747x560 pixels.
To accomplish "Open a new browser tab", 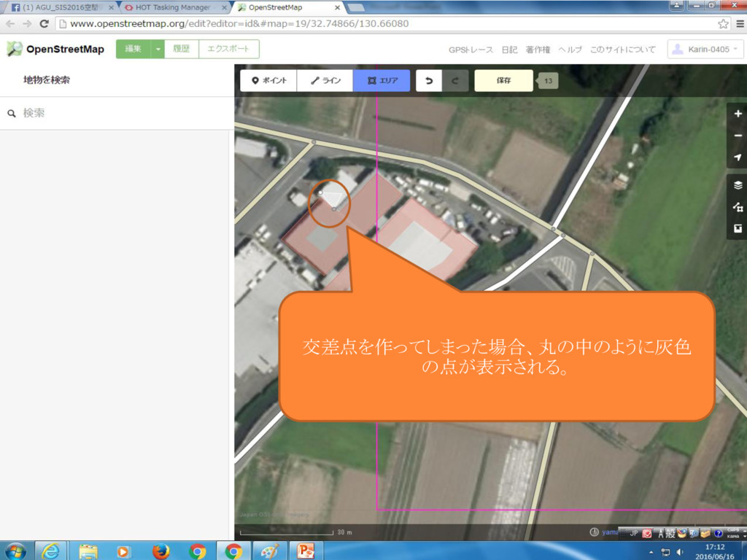I will click(356, 7).
